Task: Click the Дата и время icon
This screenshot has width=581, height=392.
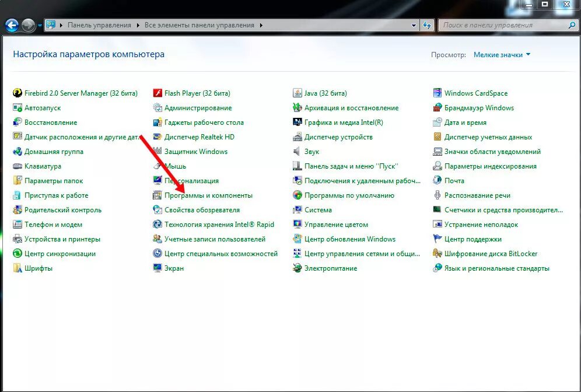Action: [x=437, y=123]
